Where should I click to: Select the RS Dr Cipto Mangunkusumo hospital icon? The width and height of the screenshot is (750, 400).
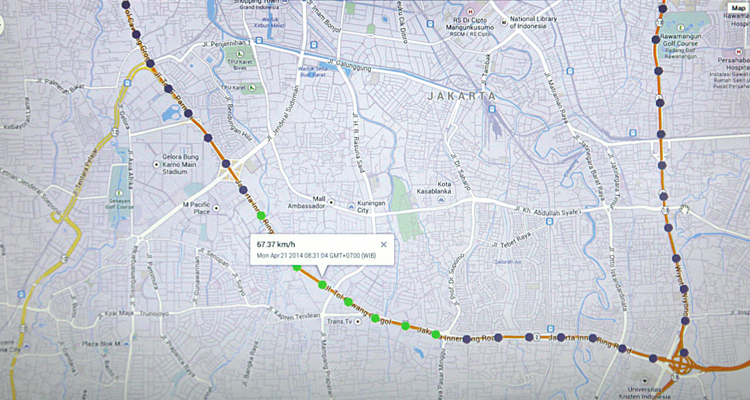coord(471,11)
